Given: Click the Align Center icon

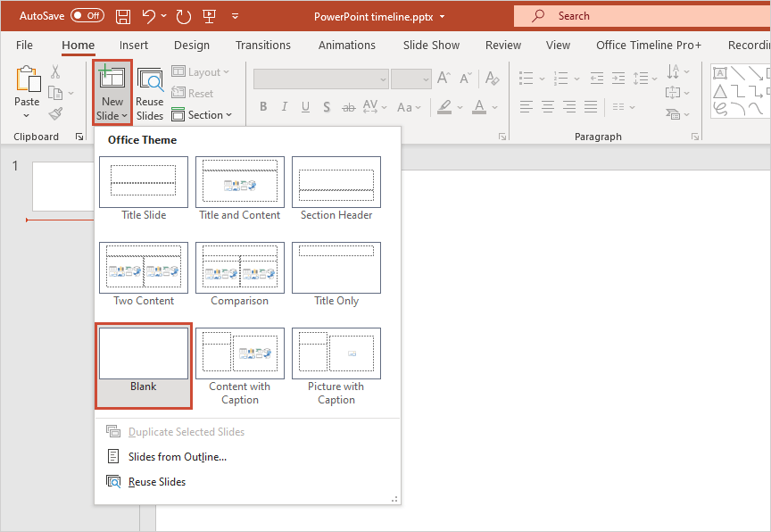Looking at the screenshot, I should 546,107.
